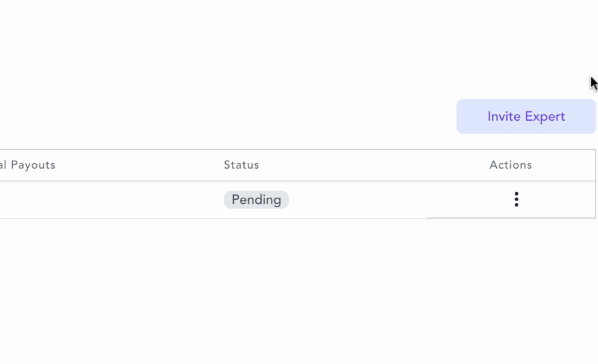Click the Actions column header
Viewport: 598px width, 364px height.
coord(510,165)
